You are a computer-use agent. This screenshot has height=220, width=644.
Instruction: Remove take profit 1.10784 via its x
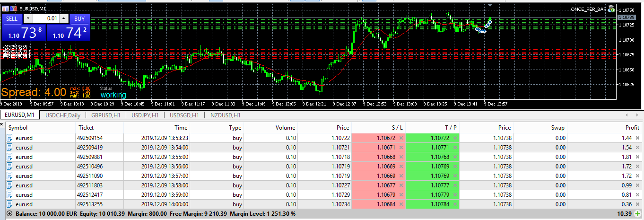455,204
